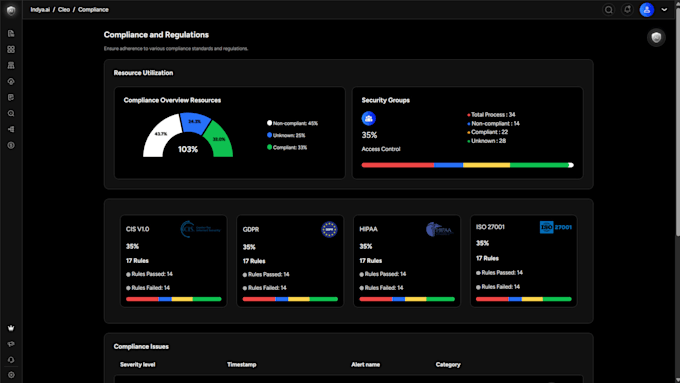Click the HIPAA eagle logo
The image size is (680, 383).
point(439,229)
